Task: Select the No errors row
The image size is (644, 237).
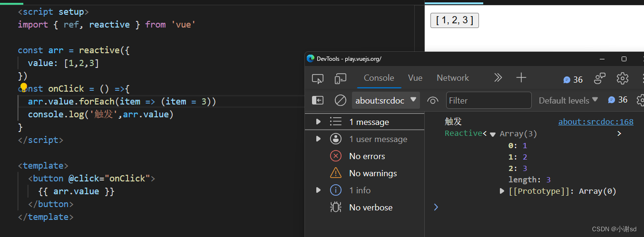Action: [364, 156]
